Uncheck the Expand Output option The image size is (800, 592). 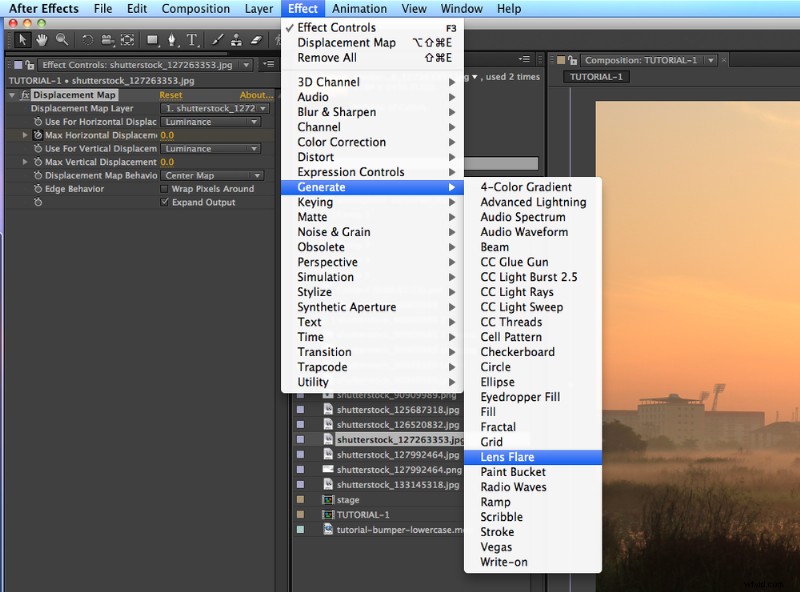pyautogui.click(x=163, y=202)
